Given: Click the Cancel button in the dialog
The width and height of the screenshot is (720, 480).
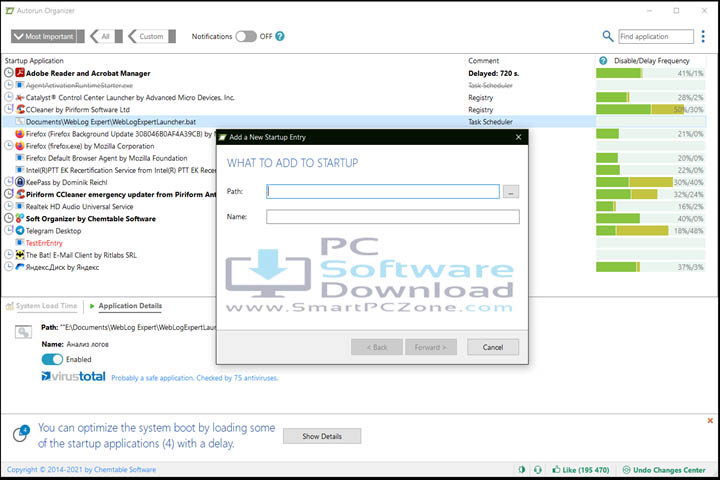Looking at the screenshot, I should click(493, 347).
